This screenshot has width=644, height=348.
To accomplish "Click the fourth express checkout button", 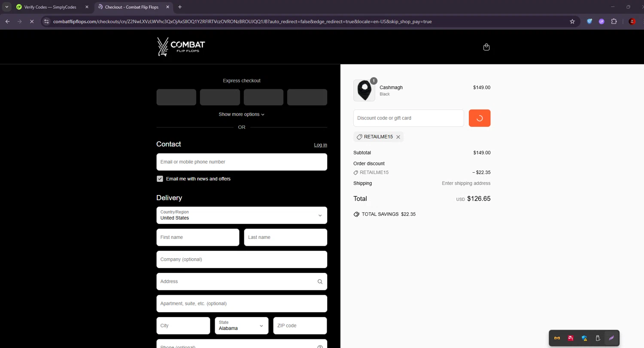I will [x=307, y=97].
